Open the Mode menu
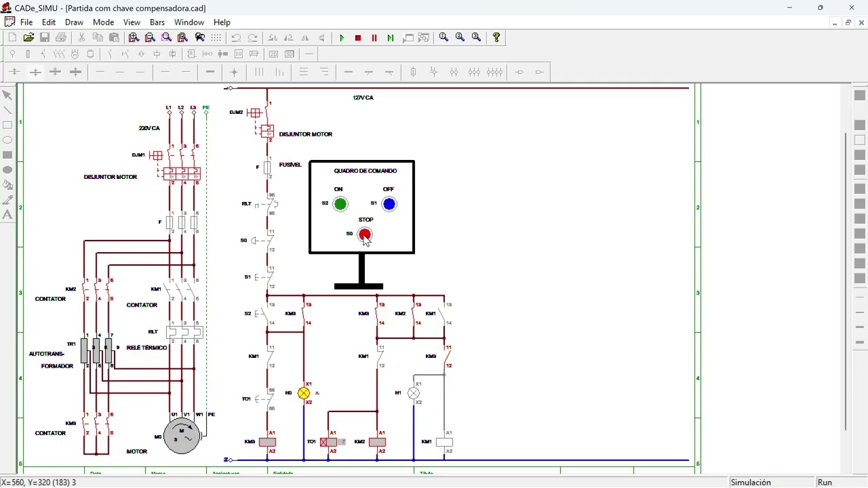This screenshot has width=868, height=488. (x=103, y=22)
